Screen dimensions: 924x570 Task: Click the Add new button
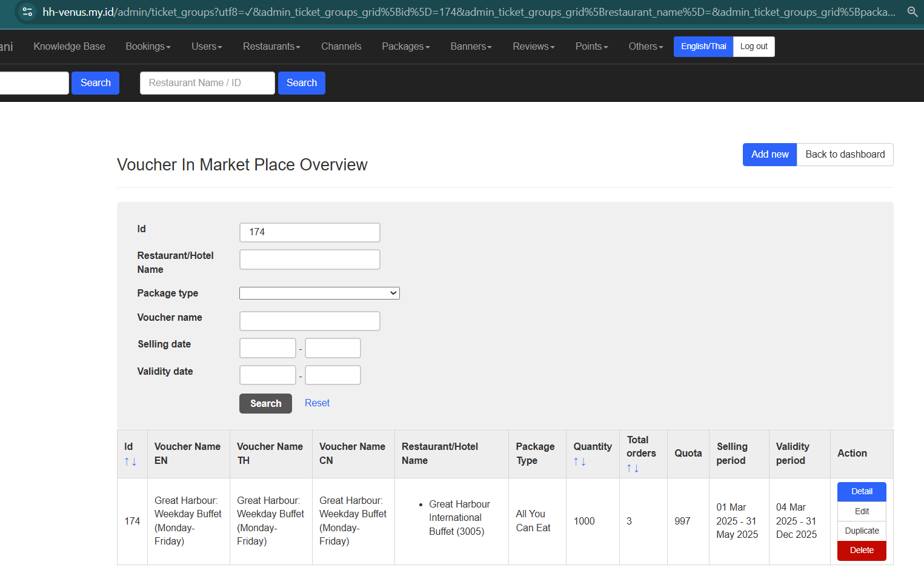[769, 155]
